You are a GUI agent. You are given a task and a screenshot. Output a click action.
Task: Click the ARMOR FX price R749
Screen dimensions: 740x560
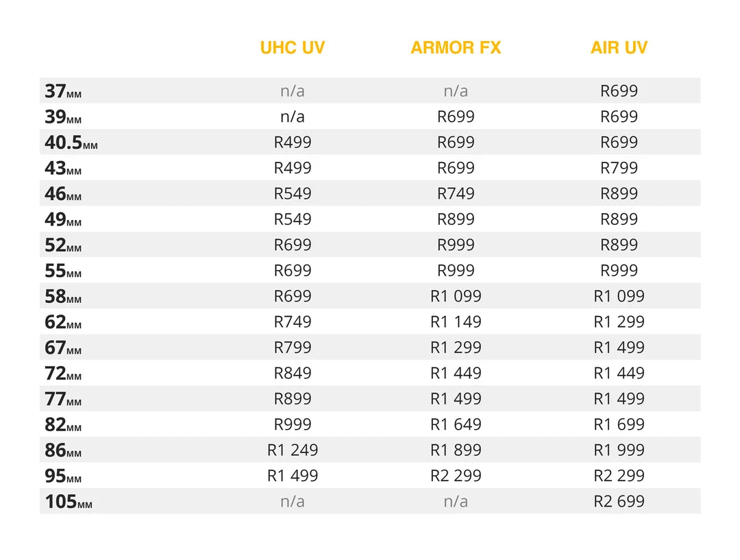456,193
